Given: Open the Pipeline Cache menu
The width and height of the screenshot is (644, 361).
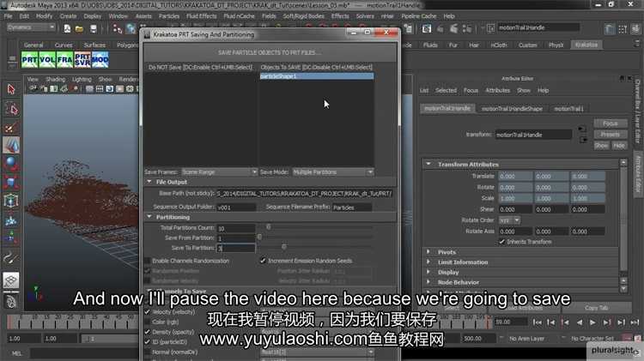Looking at the screenshot, I should [419, 16].
